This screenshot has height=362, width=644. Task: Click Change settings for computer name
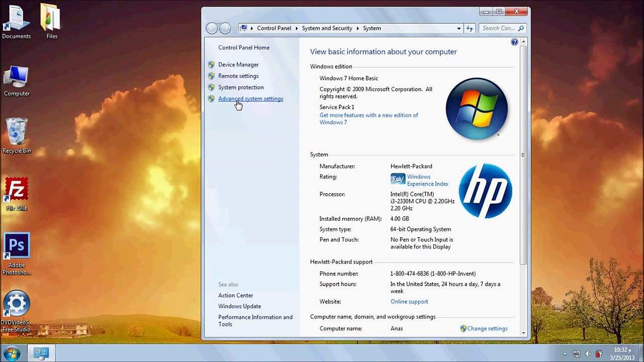487,328
